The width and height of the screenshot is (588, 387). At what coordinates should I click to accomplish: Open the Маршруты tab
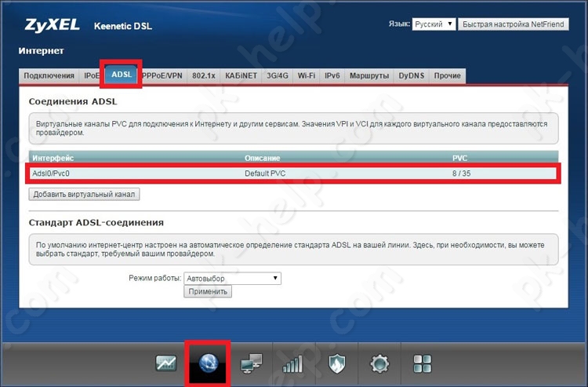[x=369, y=76]
